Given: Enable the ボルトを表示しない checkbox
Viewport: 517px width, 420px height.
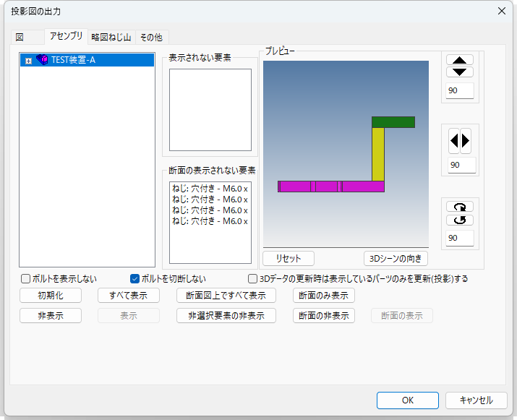Looking at the screenshot, I should [x=26, y=278].
